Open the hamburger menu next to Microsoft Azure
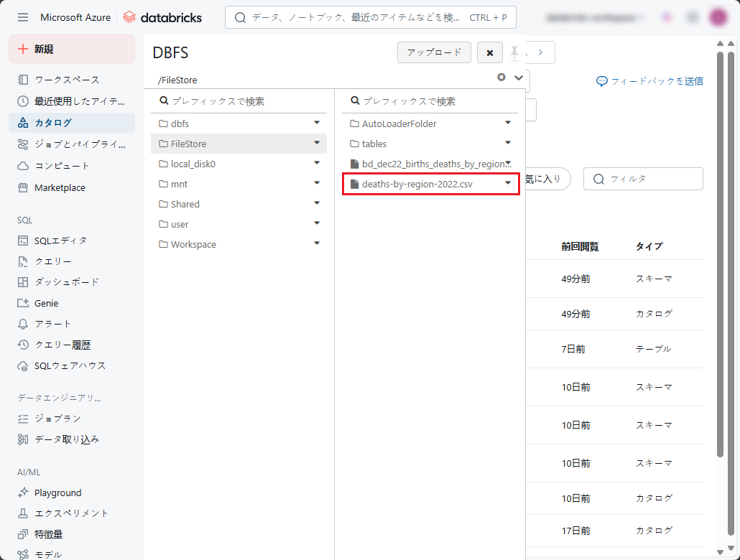740x560 pixels. point(23,17)
